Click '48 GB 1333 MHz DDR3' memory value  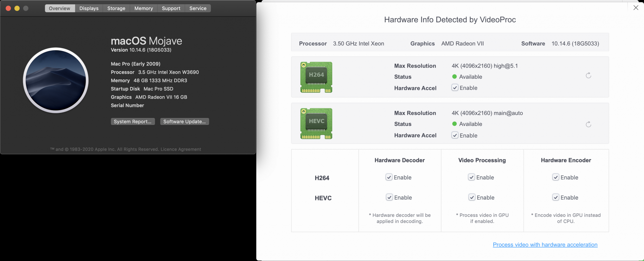pyautogui.click(x=160, y=81)
